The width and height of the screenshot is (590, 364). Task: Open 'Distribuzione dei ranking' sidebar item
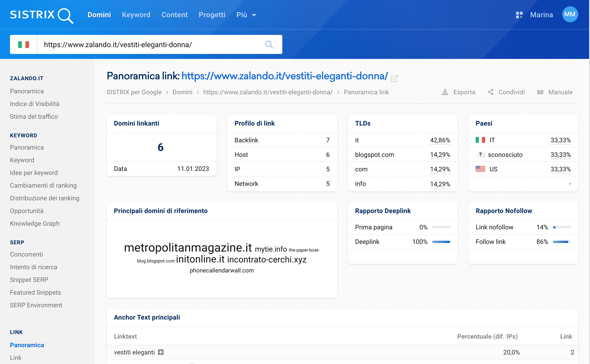pos(44,198)
